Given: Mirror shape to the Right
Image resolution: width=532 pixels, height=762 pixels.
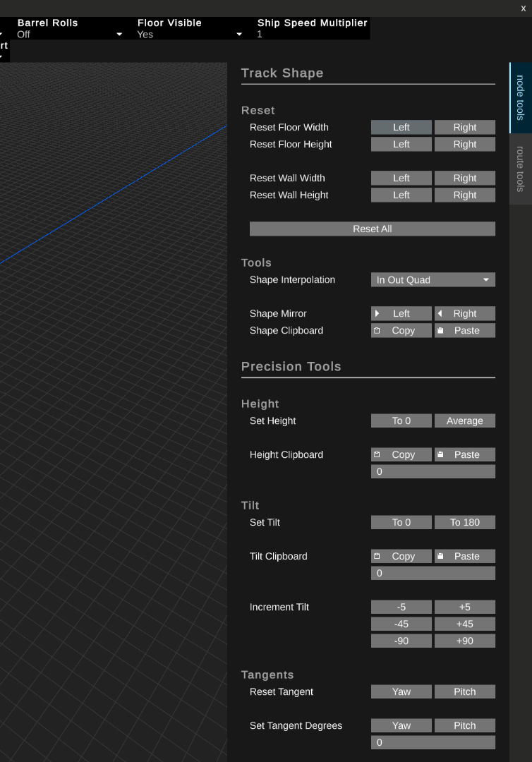Looking at the screenshot, I should (x=464, y=313).
